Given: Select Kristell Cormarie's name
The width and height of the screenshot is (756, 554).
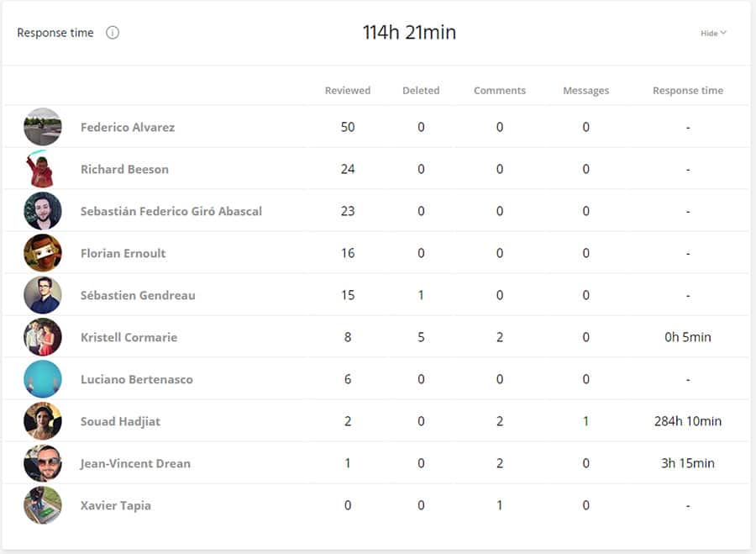Looking at the screenshot, I should click(129, 337).
